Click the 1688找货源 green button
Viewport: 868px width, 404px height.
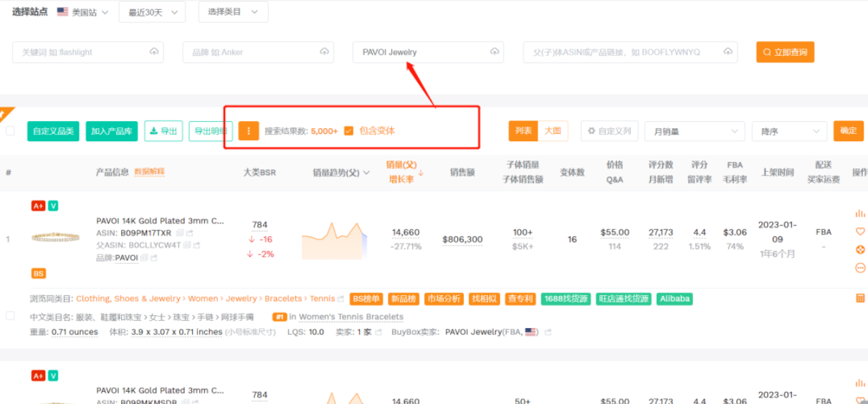[x=566, y=299]
